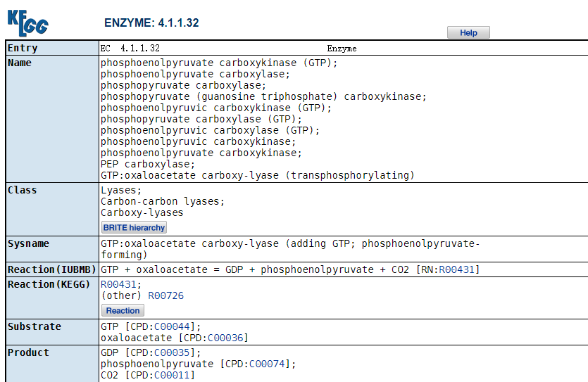Select name 'phosphoenolpyruvic carboxylase (GTP);'

tap(210, 130)
